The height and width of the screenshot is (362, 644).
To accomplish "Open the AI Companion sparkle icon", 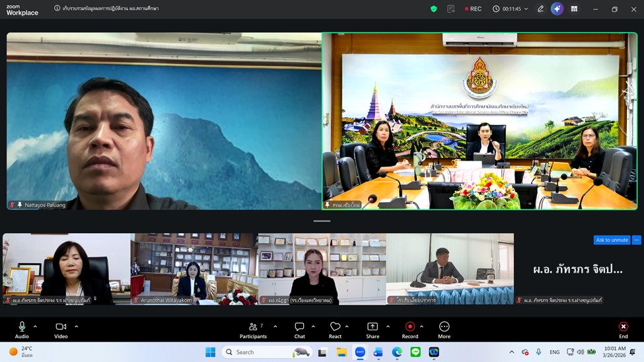I will [x=557, y=9].
